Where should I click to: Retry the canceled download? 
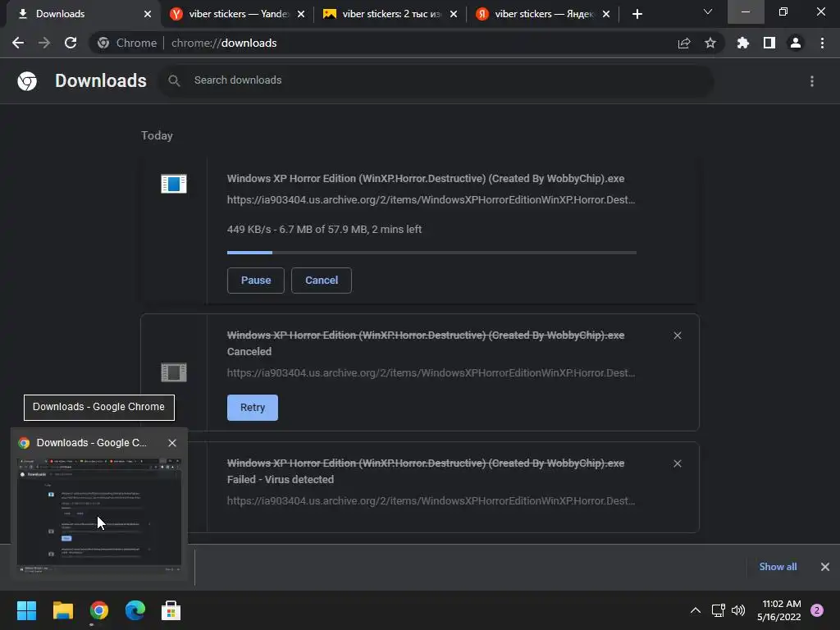click(253, 408)
